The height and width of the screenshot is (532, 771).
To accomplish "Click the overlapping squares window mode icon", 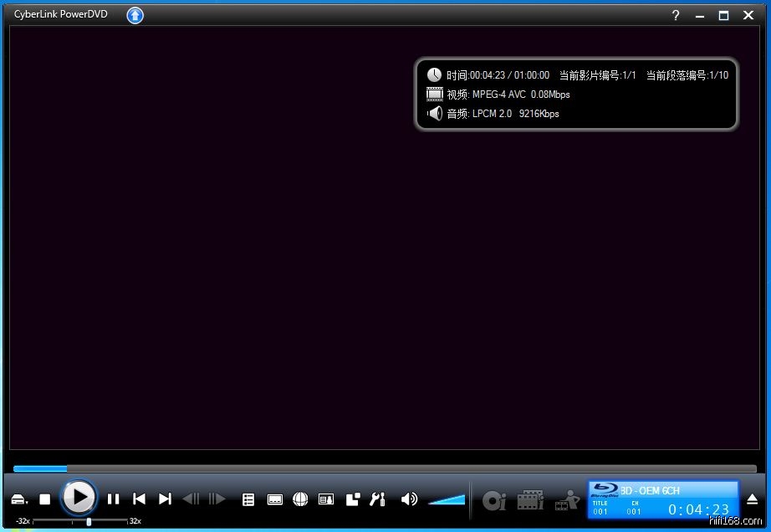I will [x=353, y=499].
